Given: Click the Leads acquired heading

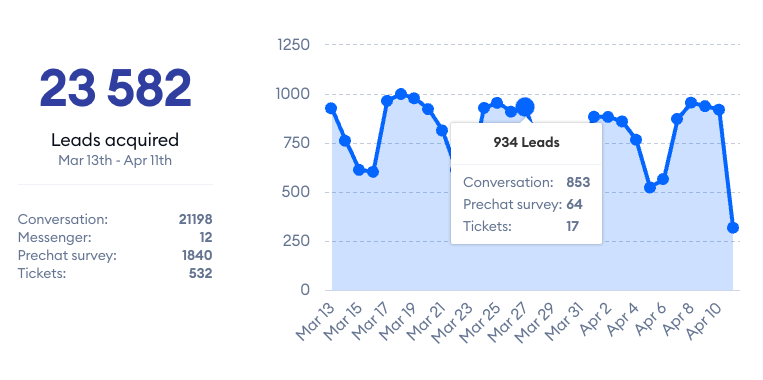Looking at the screenshot, I should point(115,140).
